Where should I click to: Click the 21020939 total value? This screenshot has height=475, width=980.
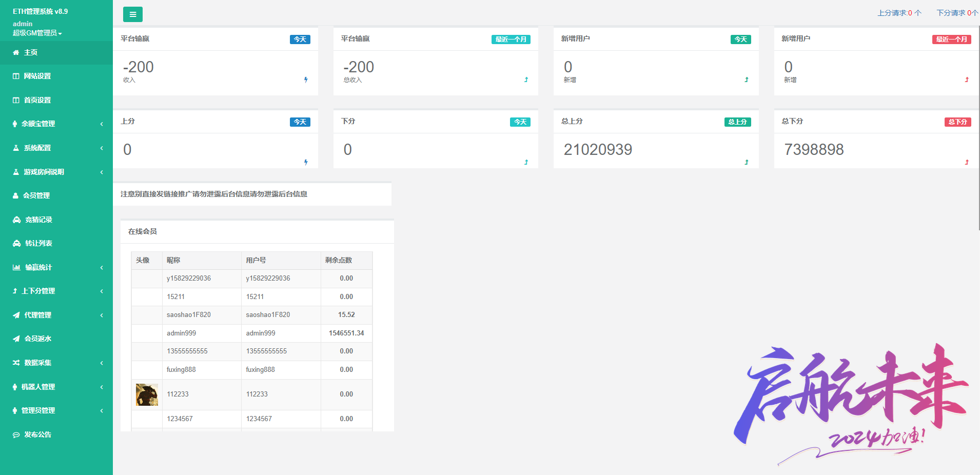pyautogui.click(x=598, y=149)
